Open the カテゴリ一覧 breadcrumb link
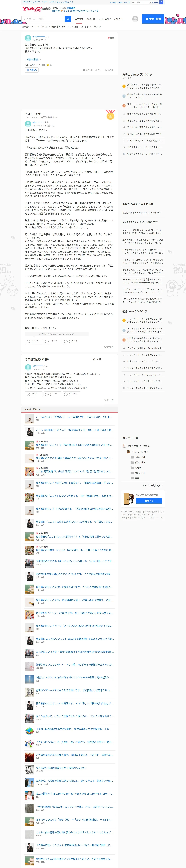Screen dimensions: 186x868 [x=42, y=27]
